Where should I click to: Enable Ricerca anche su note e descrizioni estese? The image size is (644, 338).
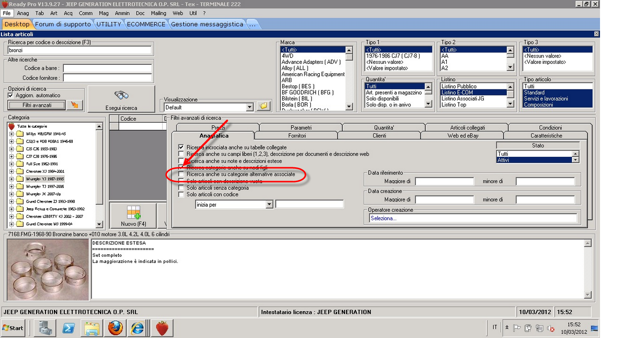pyautogui.click(x=181, y=161)
